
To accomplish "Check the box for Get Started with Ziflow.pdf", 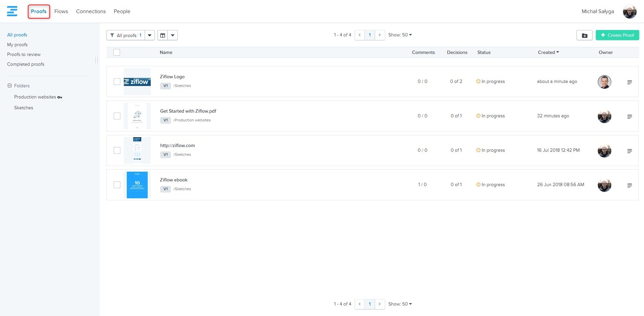I will 117,116.
